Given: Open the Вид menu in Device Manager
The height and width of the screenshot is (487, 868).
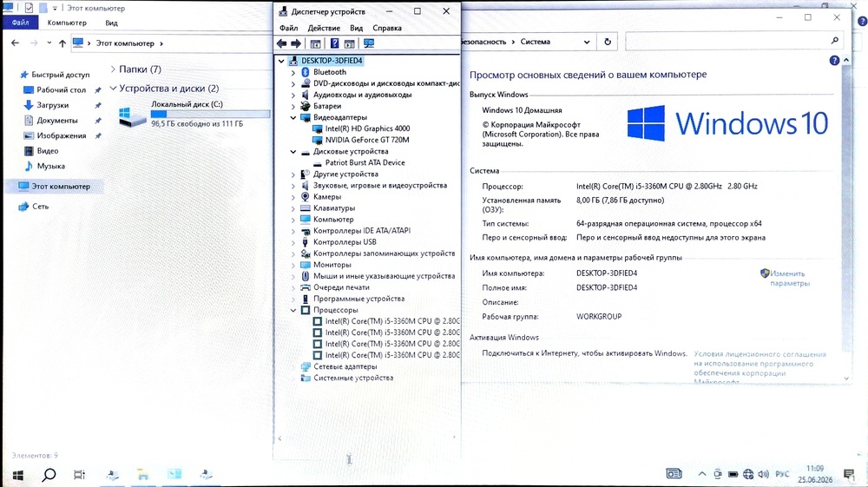Looking at the screenshot, I should [357, 29].
